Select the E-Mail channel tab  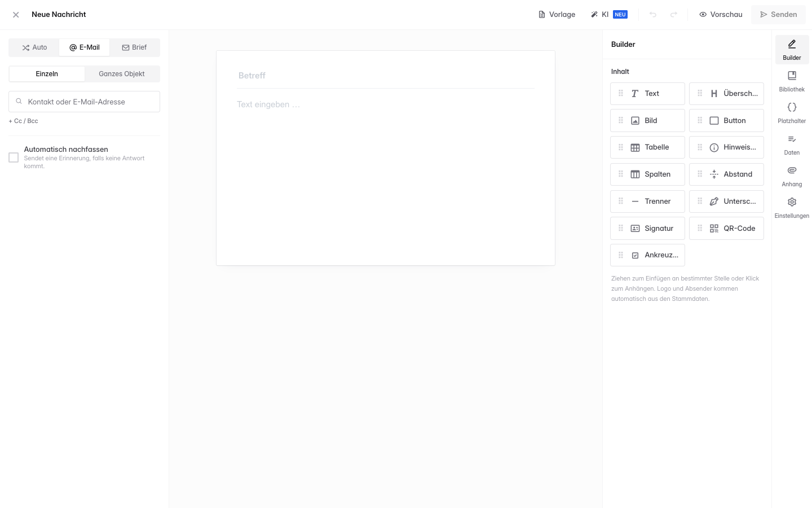click(85, 47)
